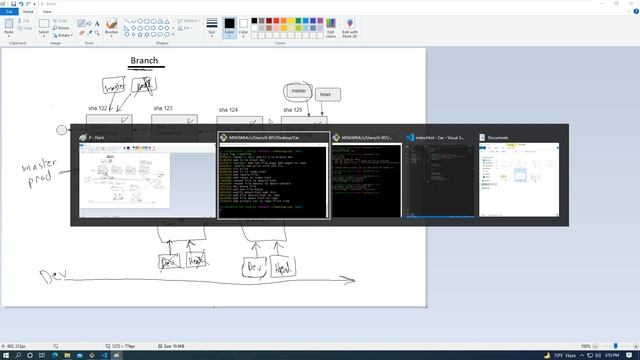Show hidden system tray icons chevron
The height and width of the screenshot is (360, 640).
(x=582, y=356)
